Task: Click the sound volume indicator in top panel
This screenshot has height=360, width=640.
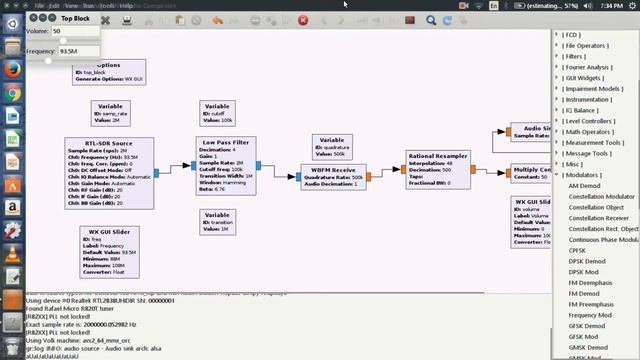Action: pyautogui.click(x=588, y=6)
